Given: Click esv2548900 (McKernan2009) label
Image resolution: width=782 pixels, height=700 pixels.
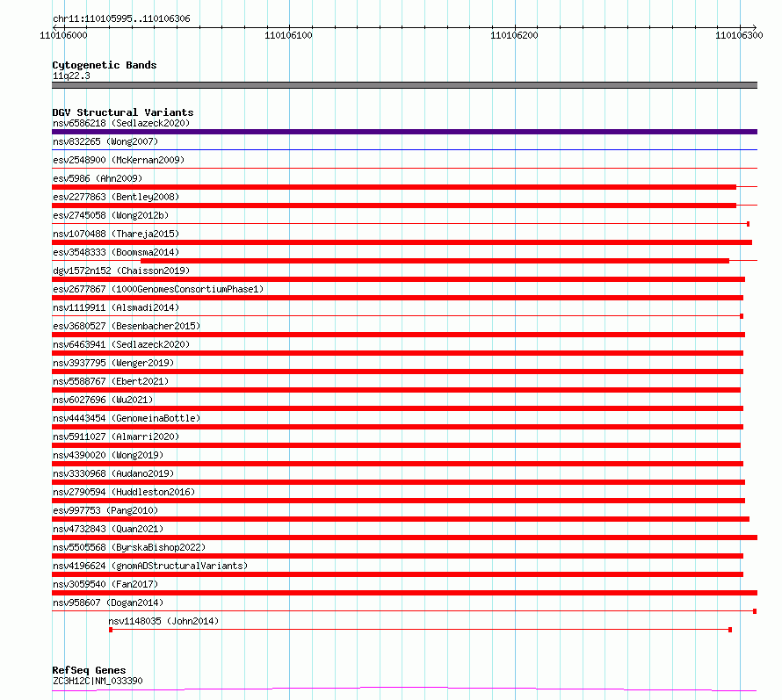Looking at the screenshot, I should click(119, 160).
